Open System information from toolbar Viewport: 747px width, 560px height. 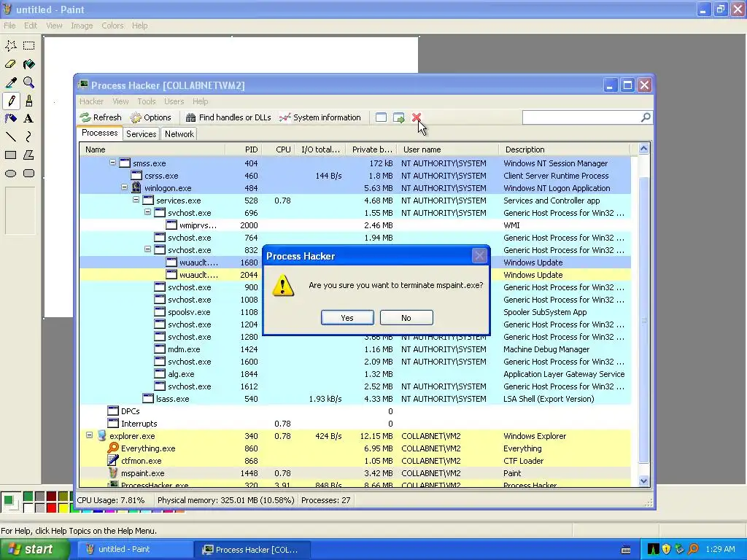pyautogui.click(x=320, y=117)
